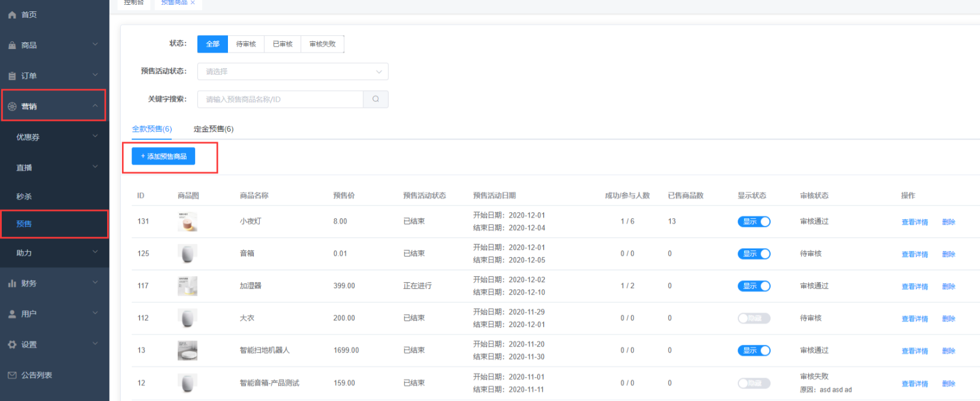This screenshot has width=980, height=401.
Task: Turn on display switch for 智能音箱-产品测试
Action: [x=753, y=383]
